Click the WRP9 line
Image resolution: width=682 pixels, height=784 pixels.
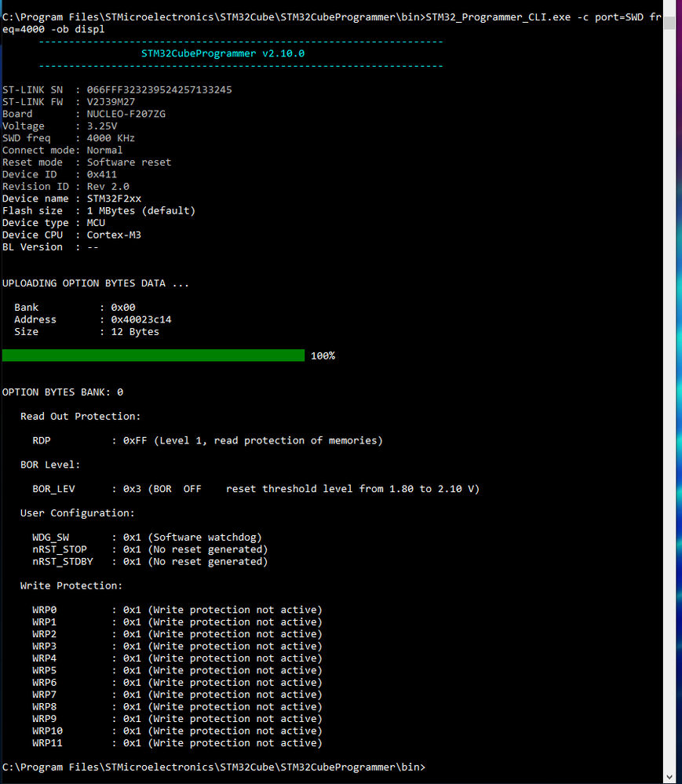(177, 719)
